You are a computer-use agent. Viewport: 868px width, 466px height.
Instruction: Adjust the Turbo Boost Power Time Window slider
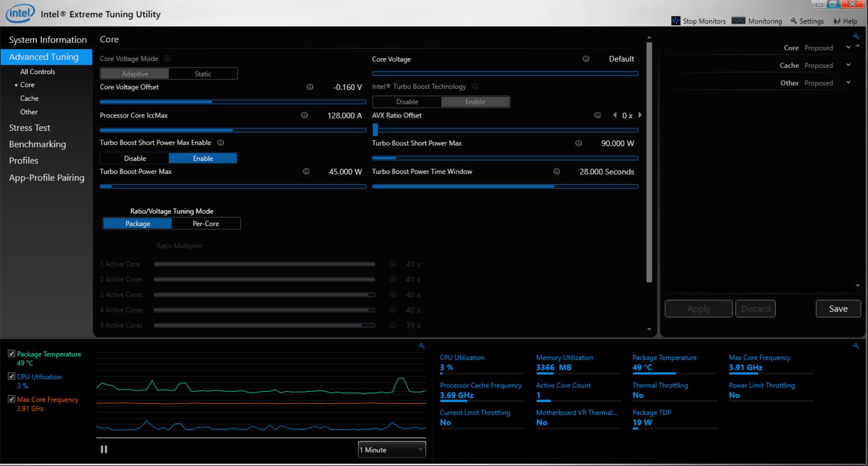(x=505, y=186)
